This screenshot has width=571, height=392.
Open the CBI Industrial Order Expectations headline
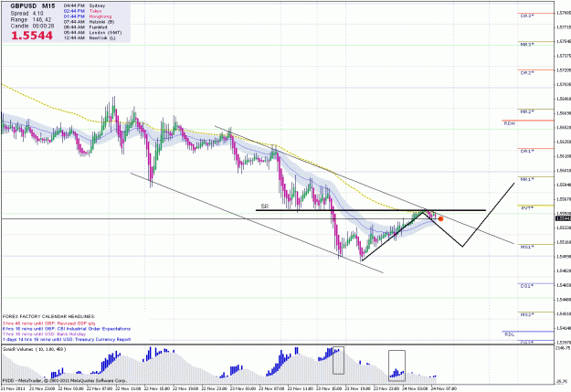(x=67, y=329)
